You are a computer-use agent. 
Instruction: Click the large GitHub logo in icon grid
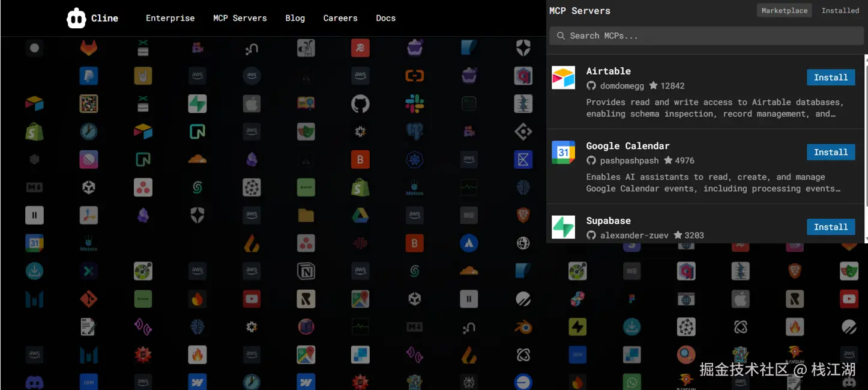[360, 104]
